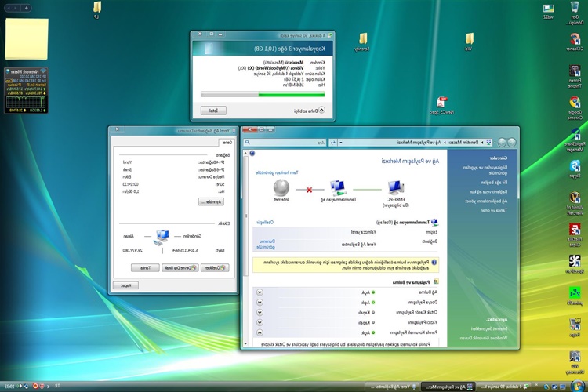This screenshot has width=588, height=392.
Task: Click the magnifier icon in the search box
Action: pos(247,143)
